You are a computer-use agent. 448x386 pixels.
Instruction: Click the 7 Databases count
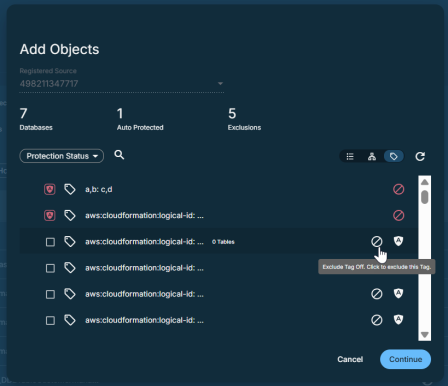coord(36,119)
